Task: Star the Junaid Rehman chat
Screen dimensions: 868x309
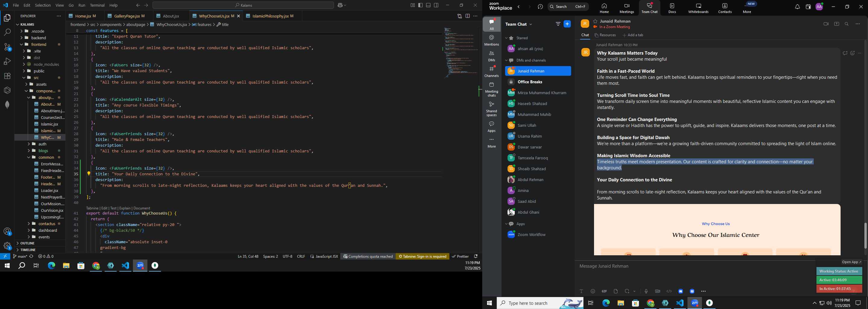Action: [x=596, y=21]
